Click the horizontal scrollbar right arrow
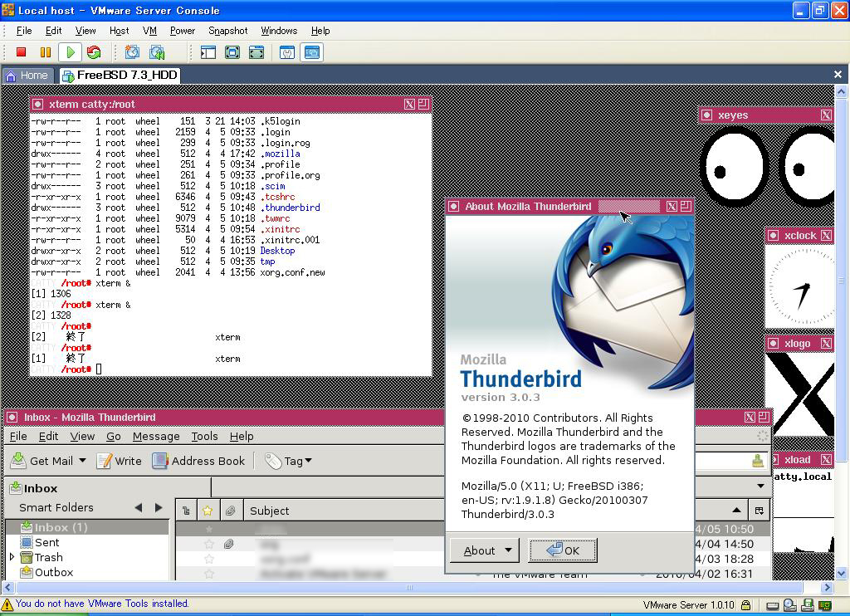 point(827,587)
